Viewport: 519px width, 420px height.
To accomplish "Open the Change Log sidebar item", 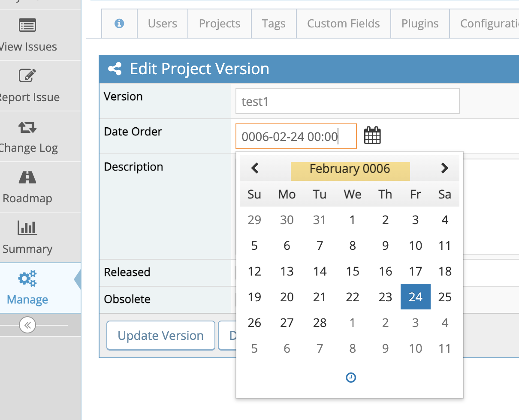I will click(27, 136).
